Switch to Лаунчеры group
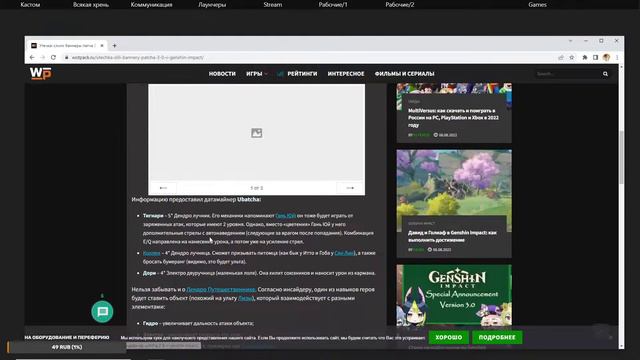Screen dimensions: 640x360 point(212,4)
